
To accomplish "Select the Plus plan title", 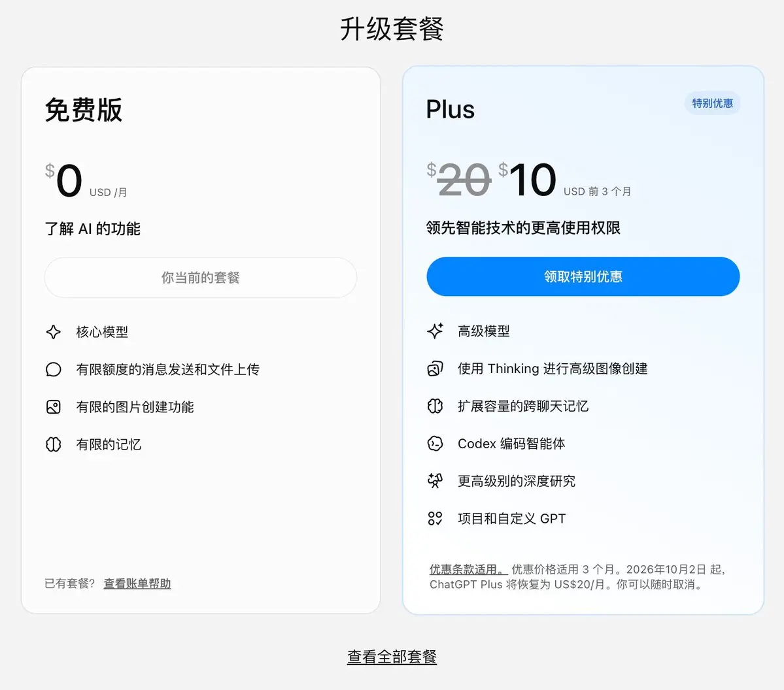I will tap(450, 109).
